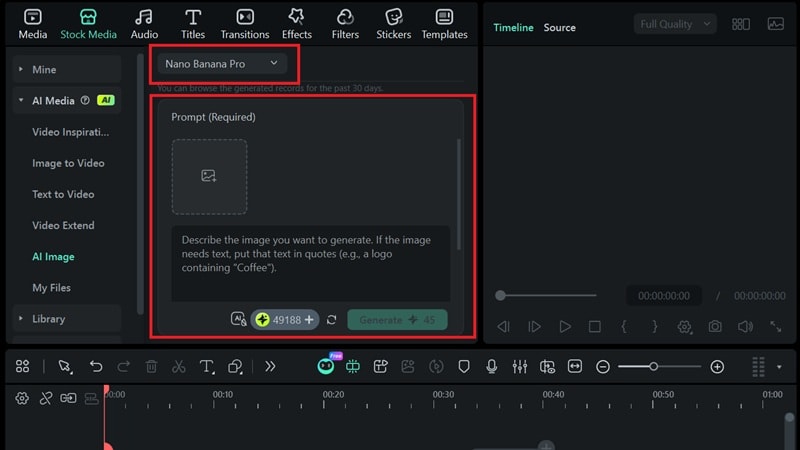
Task: Mark Out point with right brace
Action: coord(655,327)
